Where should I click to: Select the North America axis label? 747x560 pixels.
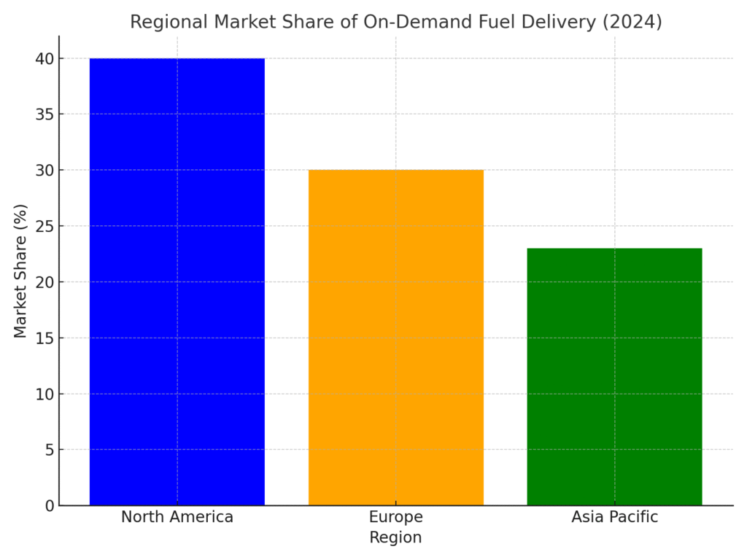[x=177, y=517]
